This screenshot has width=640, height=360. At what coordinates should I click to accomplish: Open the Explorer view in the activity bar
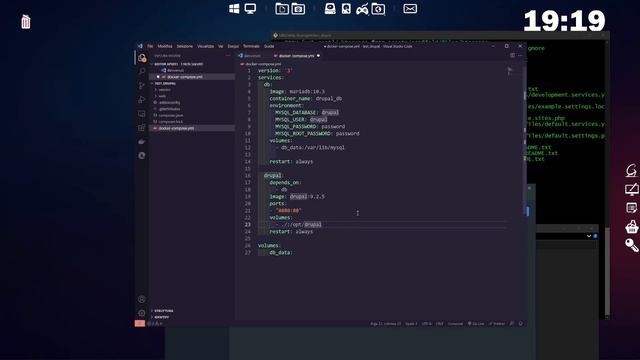coord(142,58)
